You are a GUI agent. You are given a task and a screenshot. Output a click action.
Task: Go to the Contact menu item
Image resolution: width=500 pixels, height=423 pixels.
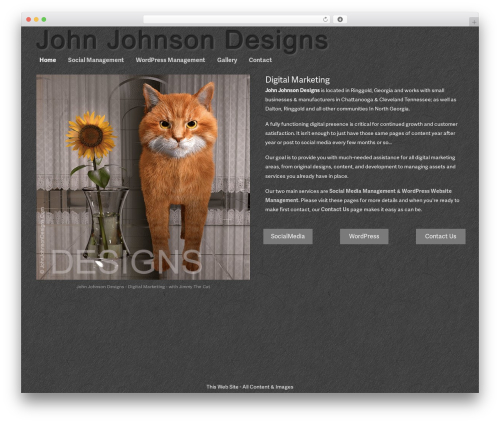(260, 60)
